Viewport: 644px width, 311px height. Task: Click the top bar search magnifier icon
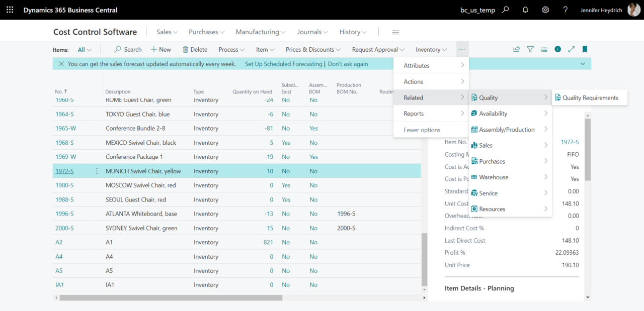click(506, 10)
